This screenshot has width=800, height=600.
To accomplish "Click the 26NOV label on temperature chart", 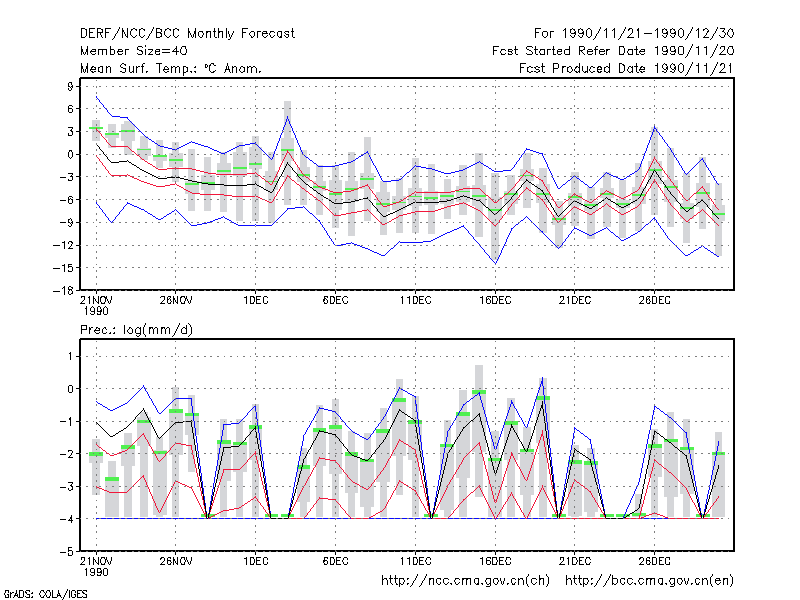I will pyautogui.click(x=176, y=300).
